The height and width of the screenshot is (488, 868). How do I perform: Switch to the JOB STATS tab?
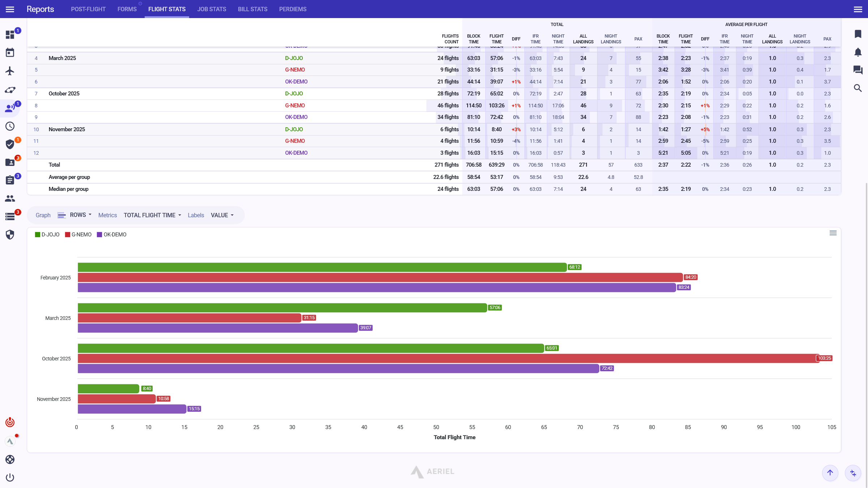(x=212, y=9)
